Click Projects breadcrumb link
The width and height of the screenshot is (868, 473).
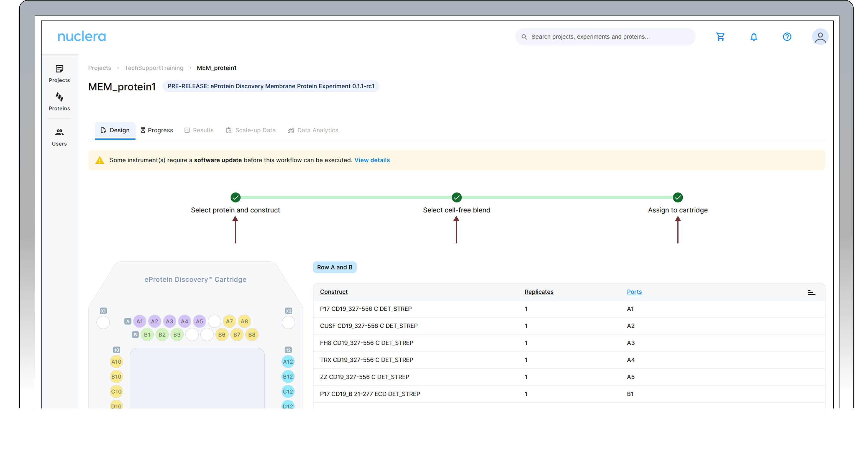pos(99,68)
